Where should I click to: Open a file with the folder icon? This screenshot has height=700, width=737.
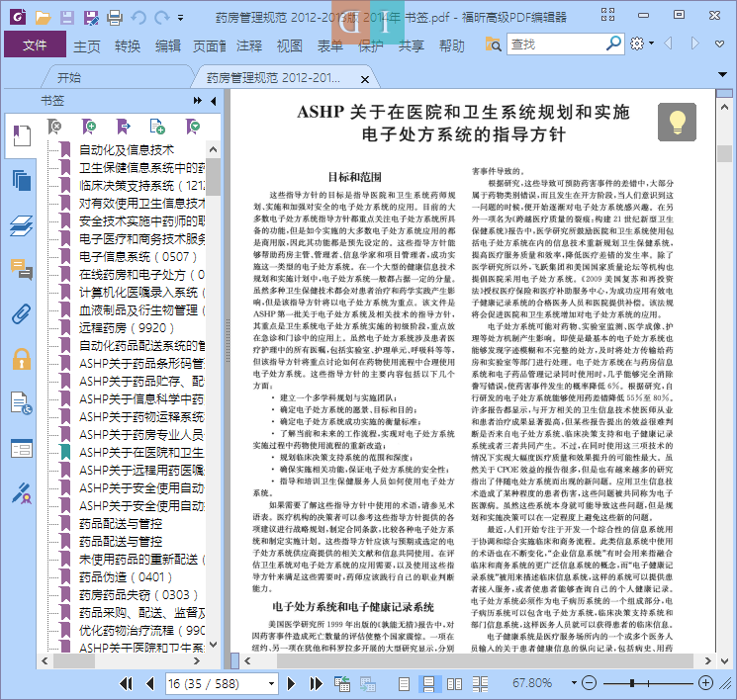point(43,18)
